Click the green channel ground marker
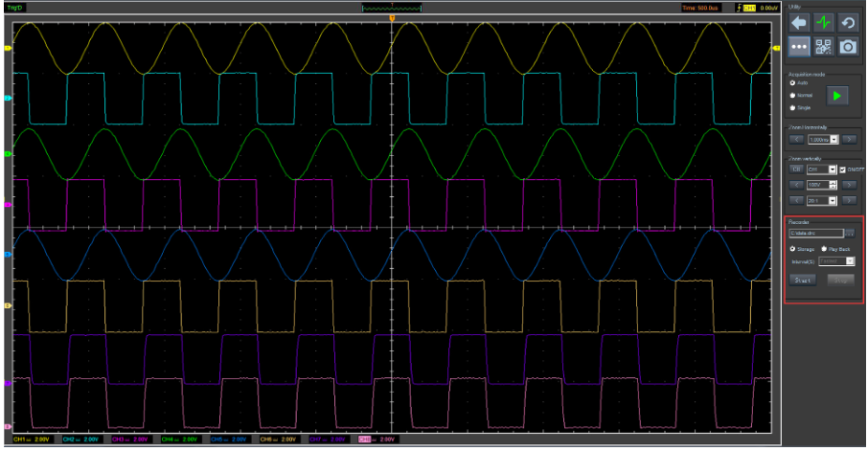This screenshot has height=451, width=868. [8, 154]
